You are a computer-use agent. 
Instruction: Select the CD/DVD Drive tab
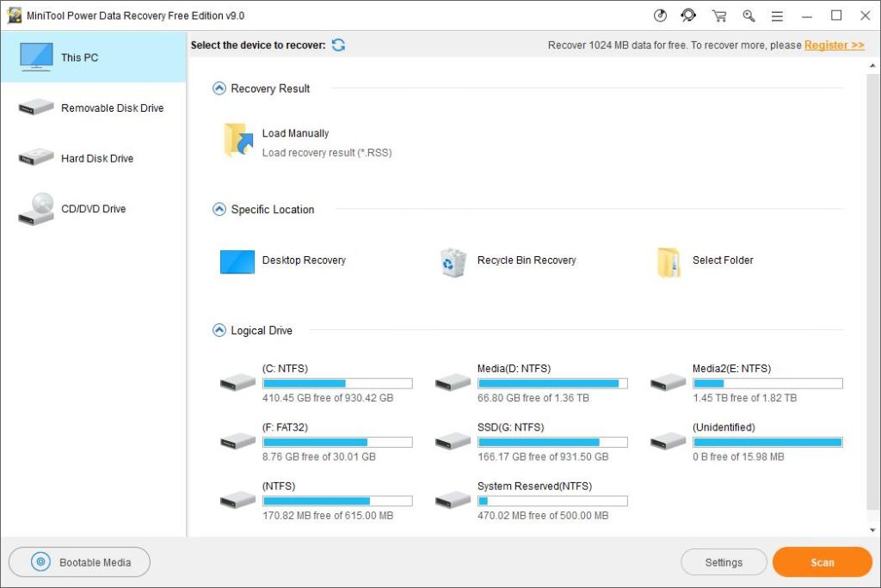pos(93,209)
